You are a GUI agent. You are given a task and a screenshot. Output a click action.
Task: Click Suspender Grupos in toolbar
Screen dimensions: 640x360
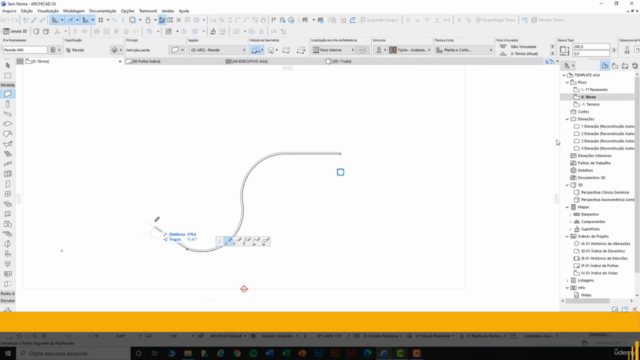coord(379,20)
